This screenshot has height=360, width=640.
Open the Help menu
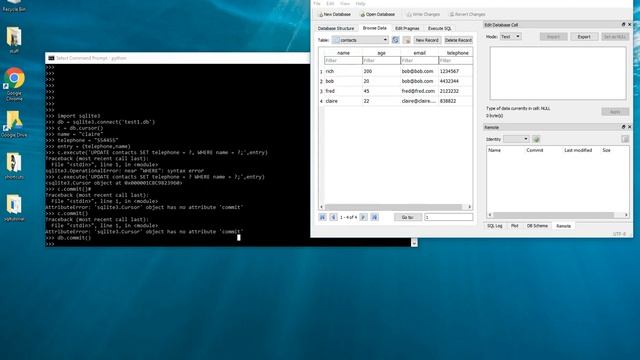point(360,3)
